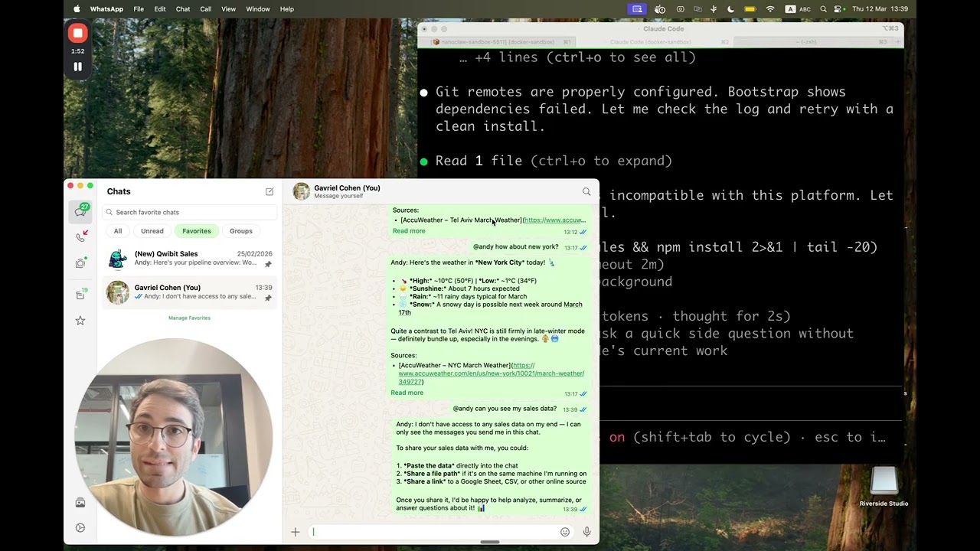Viewport: 980px width, 551px height.
Task: Click Gavriel Cohen's avatar in chat header
Action: point(301,191)
